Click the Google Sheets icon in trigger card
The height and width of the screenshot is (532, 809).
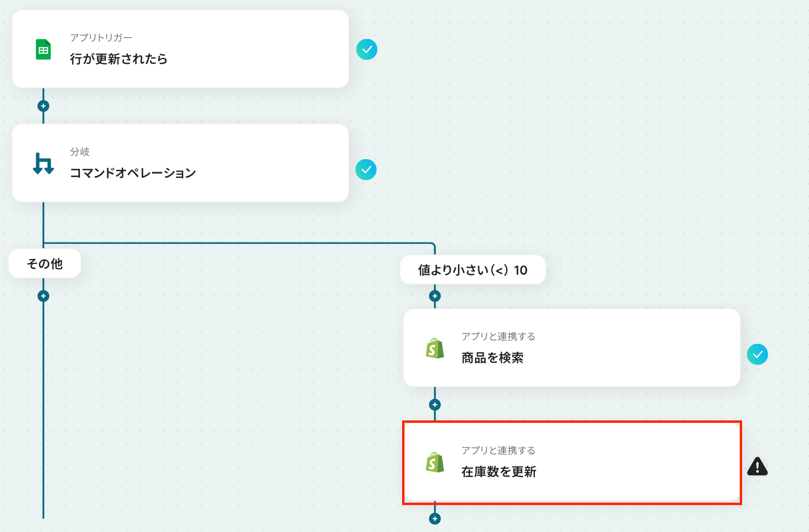pos(43,50)
